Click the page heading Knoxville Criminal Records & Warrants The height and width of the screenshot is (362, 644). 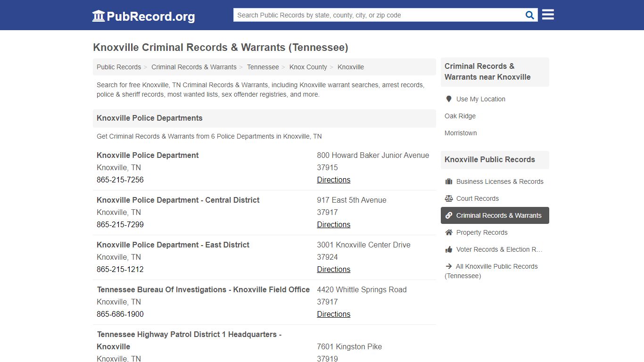coord(221,48)
